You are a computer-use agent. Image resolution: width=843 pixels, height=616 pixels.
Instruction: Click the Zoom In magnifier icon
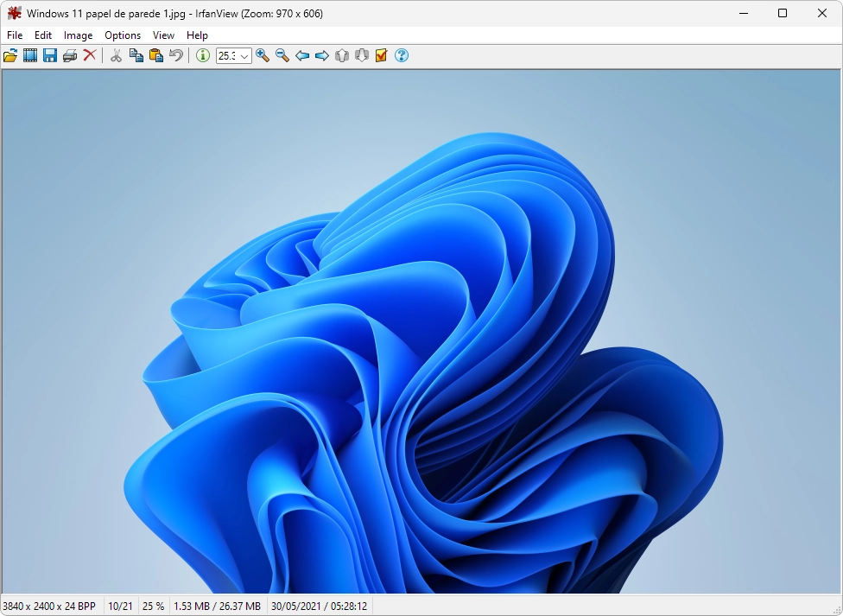pos(263,55)
